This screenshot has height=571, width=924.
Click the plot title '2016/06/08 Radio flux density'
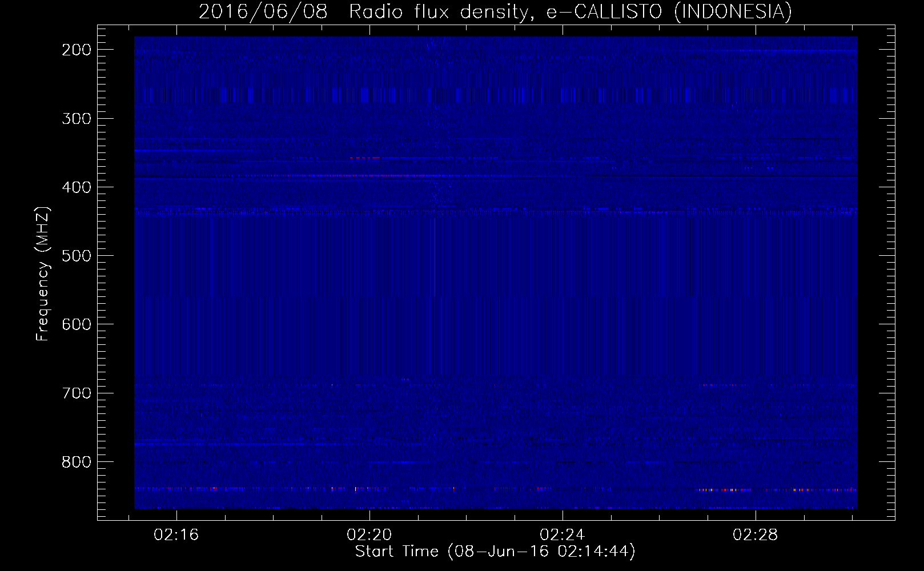364,11
